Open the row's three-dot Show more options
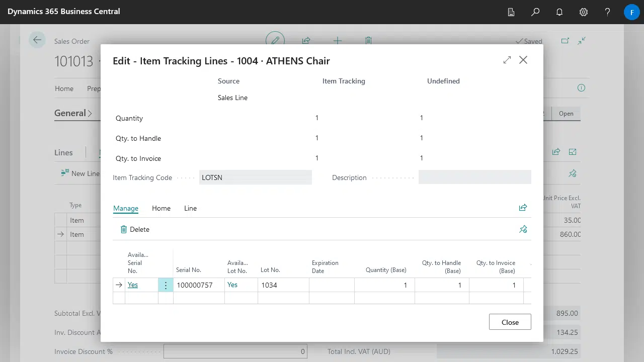Image resolution: width=644 pixels, height=362 pixels. tap(166, 285)
